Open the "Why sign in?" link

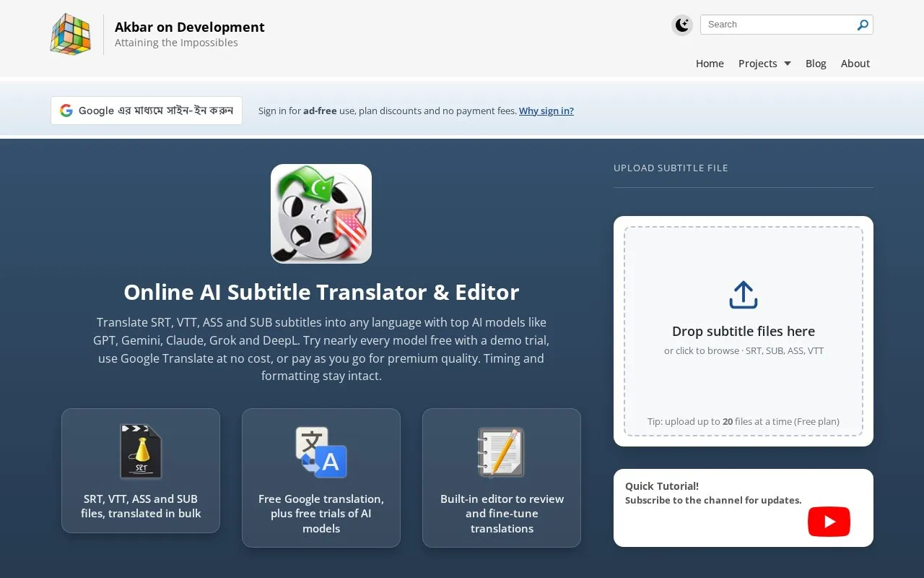546,111
